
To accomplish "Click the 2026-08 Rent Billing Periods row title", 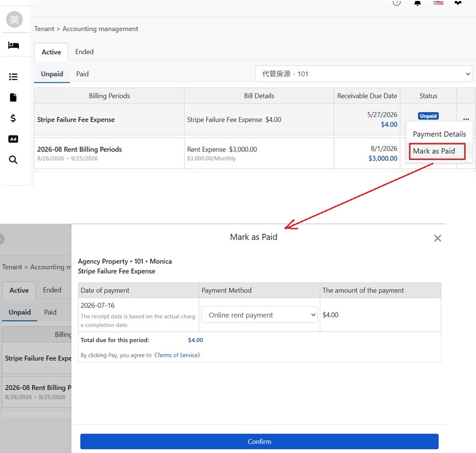I will point(80,149).
